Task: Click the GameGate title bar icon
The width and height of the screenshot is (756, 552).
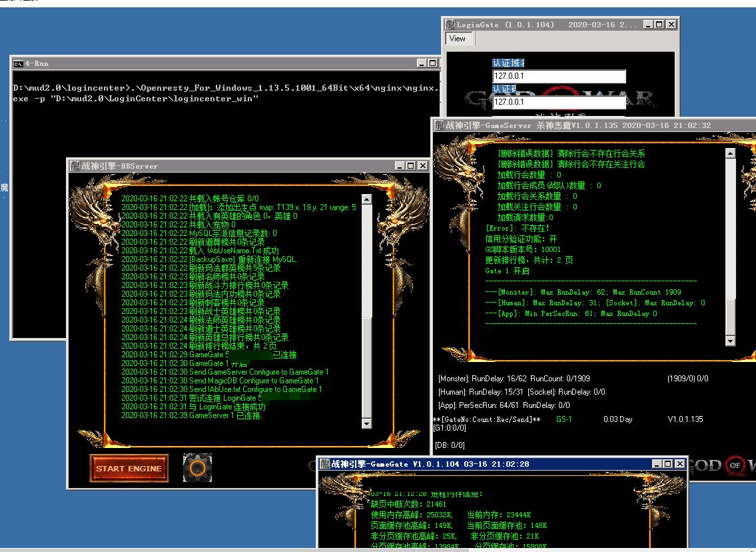Action: click(324, 463)
